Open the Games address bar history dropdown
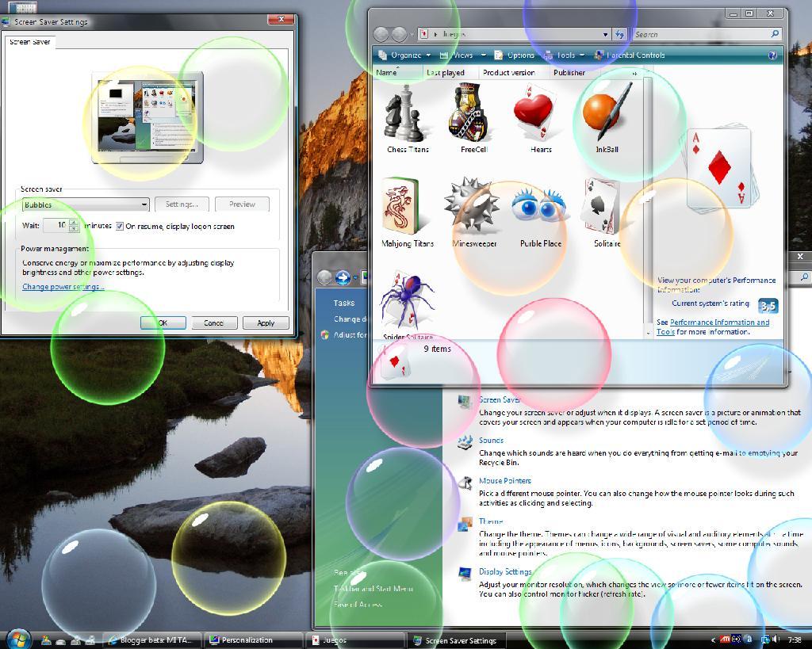Screen dimensions: 812x649 point(605,35)
